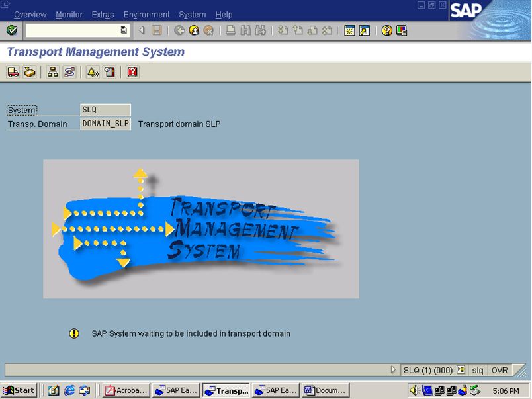Open the Windows Start button
532x399 pixels.
click(19, 390)
